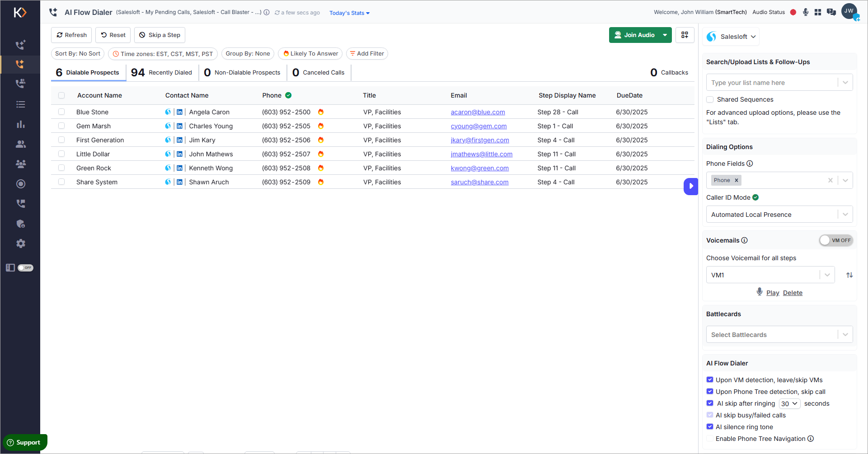868x454 pixels.
Task: Select the checkbox for Blue Stone row
Action: pos(61,112)
